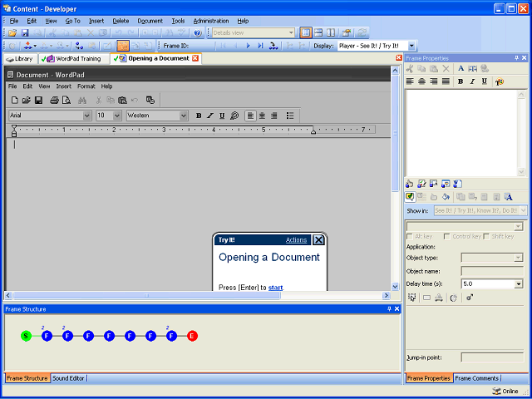This screenshot has width=532, height=399.
Task: Open the Tools menu
Action: 178,21
